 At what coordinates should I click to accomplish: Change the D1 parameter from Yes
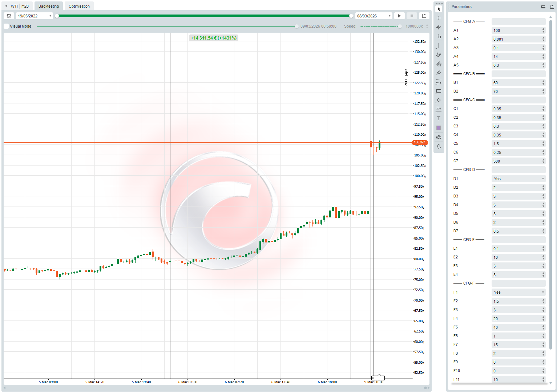(518, 178)
